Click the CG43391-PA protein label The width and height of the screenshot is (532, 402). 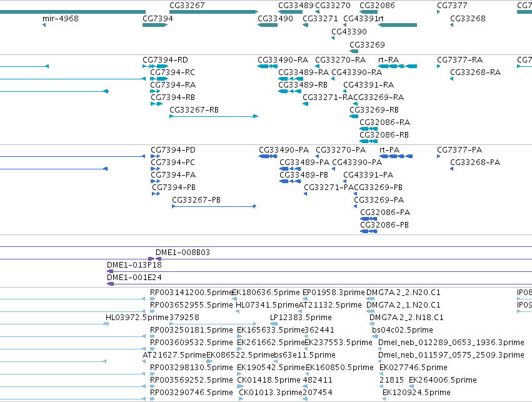[x=368, y=176]
